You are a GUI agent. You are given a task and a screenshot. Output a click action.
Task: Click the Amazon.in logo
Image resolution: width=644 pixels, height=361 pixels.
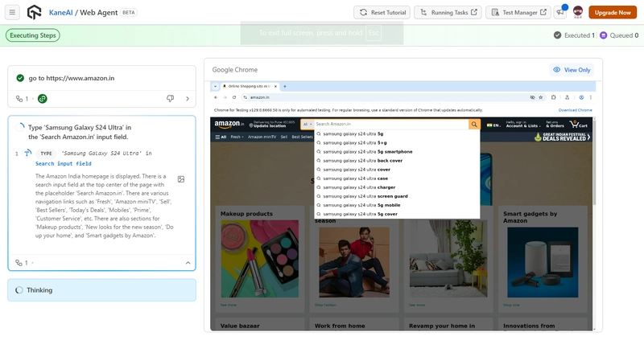[x=229, y=124]
